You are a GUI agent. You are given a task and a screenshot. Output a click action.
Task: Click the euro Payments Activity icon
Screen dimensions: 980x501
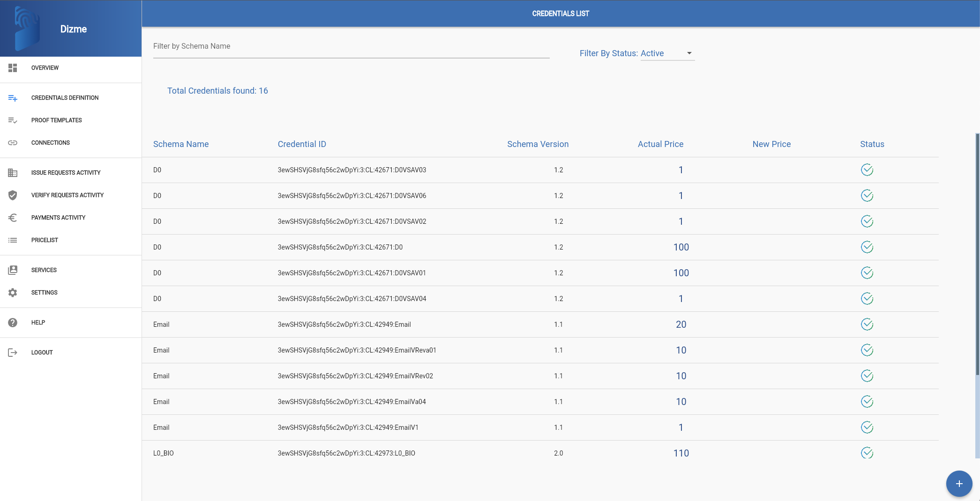[13, 218]
